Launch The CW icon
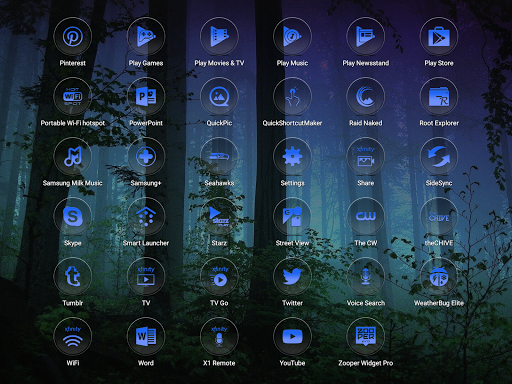512x384 pixels. 366,216
